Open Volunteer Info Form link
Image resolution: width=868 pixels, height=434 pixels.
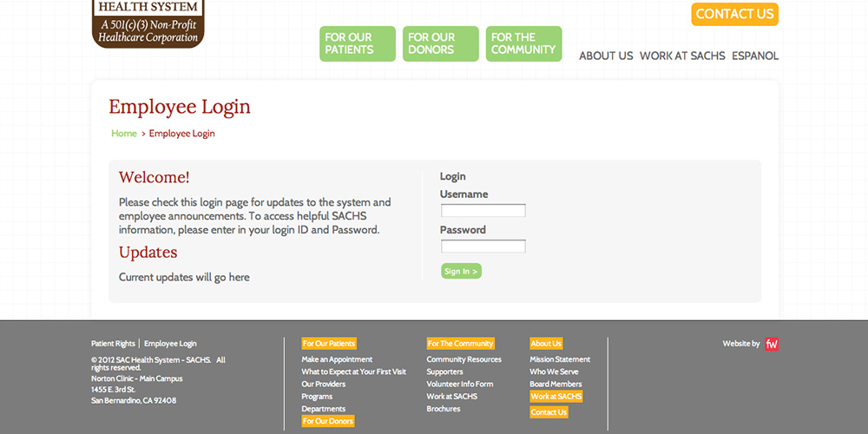click(459, 385)
